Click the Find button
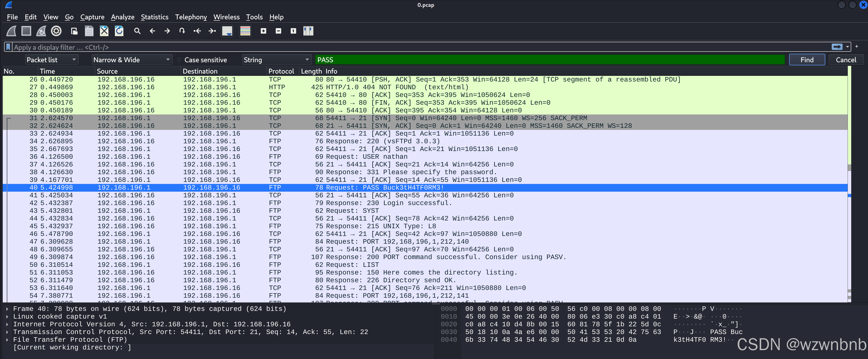The width and height of the screenshot is (868, 359). tap(807, 60)
